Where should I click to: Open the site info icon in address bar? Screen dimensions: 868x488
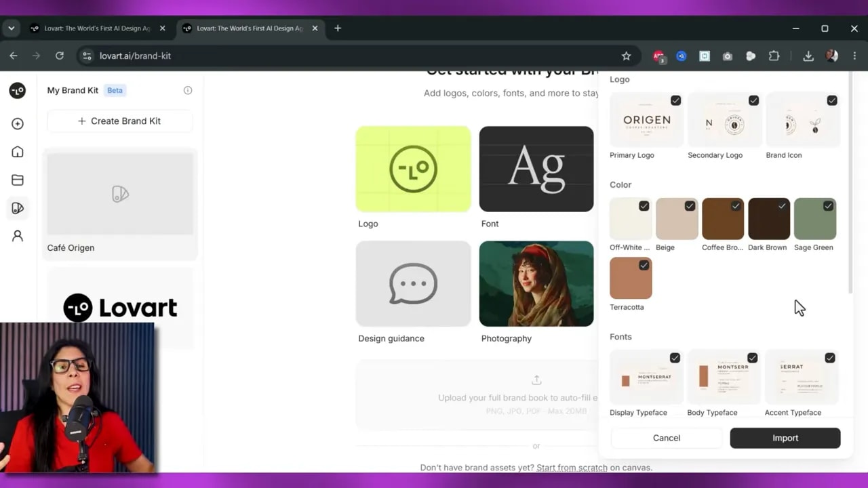click(87, 56)
